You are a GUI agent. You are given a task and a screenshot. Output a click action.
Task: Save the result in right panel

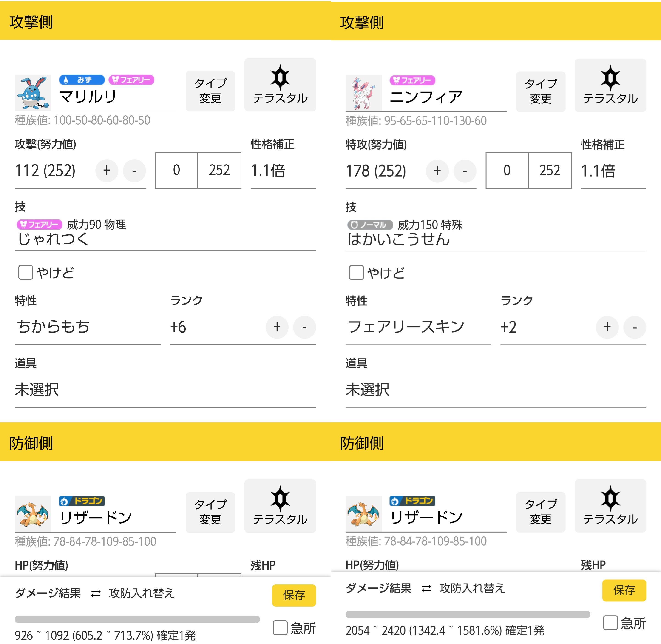coord(624,590)
